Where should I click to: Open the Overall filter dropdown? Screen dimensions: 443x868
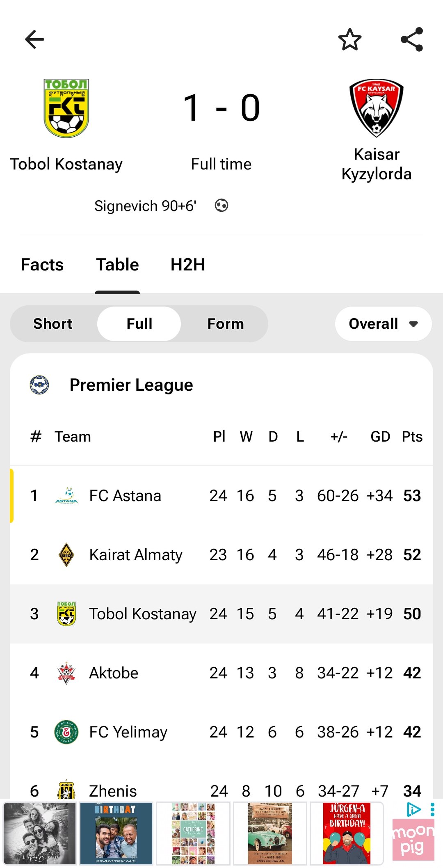click(x=383, y=324)
